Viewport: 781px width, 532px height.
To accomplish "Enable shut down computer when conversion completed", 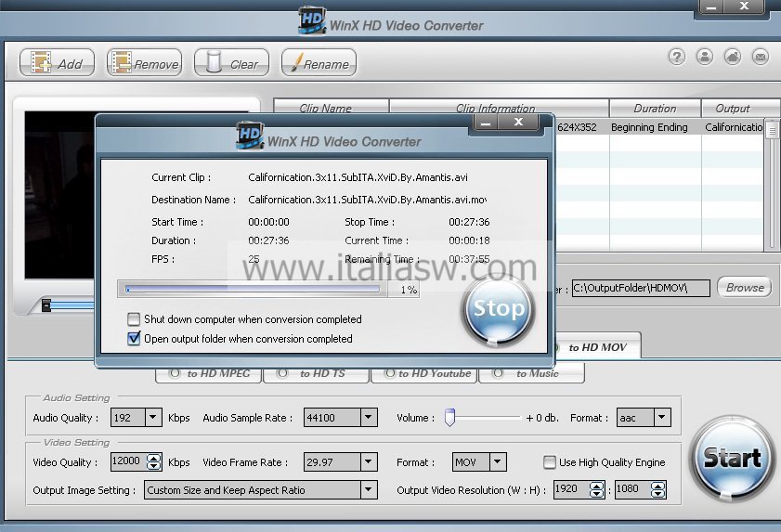I will tap(134, 318).
